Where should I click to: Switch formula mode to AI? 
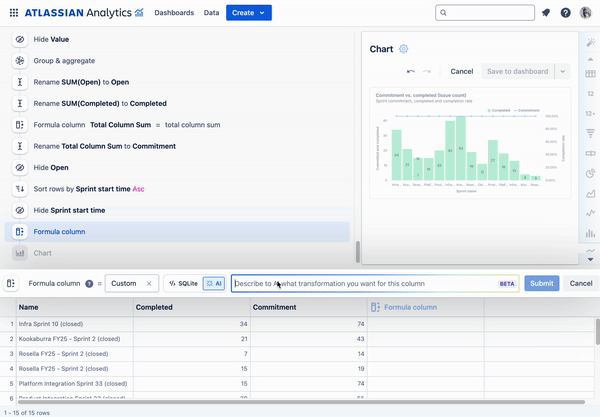(214, 283)
